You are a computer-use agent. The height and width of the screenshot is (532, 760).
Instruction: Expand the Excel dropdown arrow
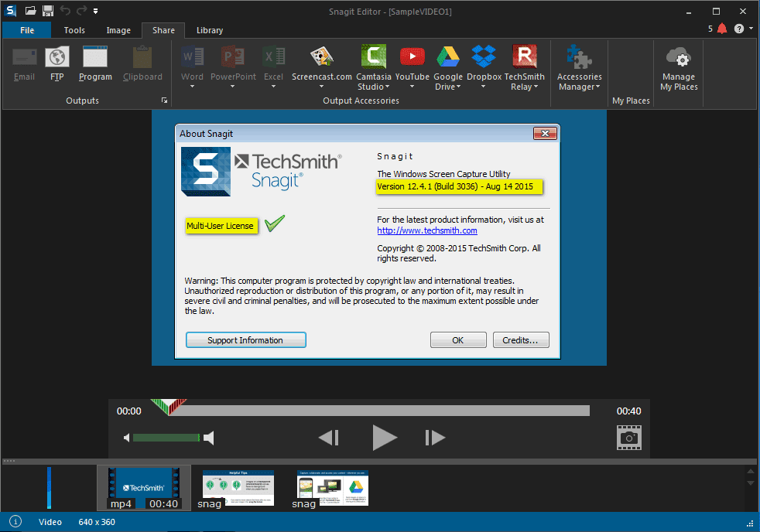273,87
